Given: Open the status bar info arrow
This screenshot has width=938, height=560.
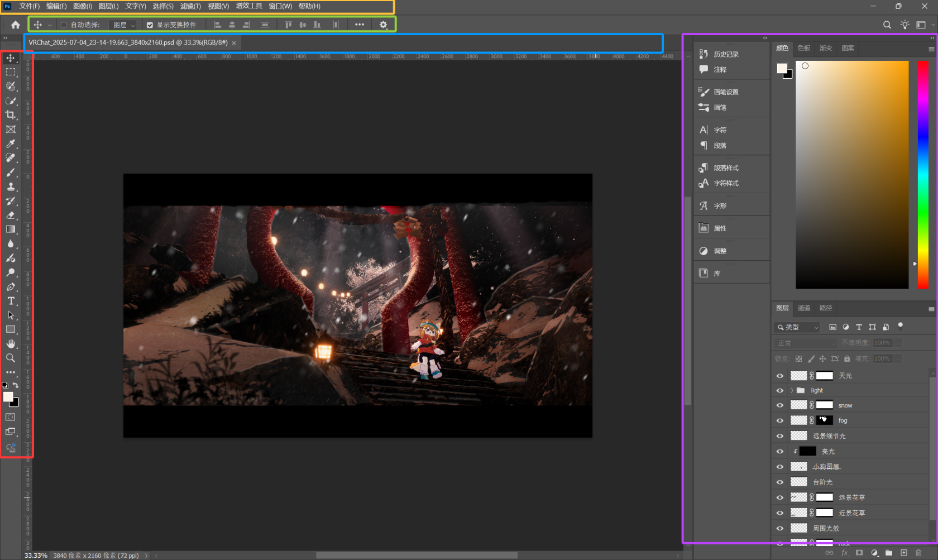Looking at the screenshot, I should 146,556.
